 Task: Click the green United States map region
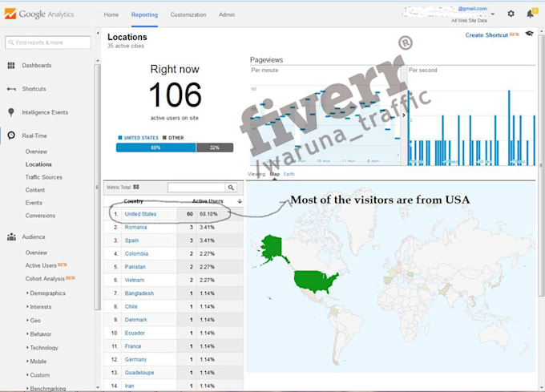314,281
